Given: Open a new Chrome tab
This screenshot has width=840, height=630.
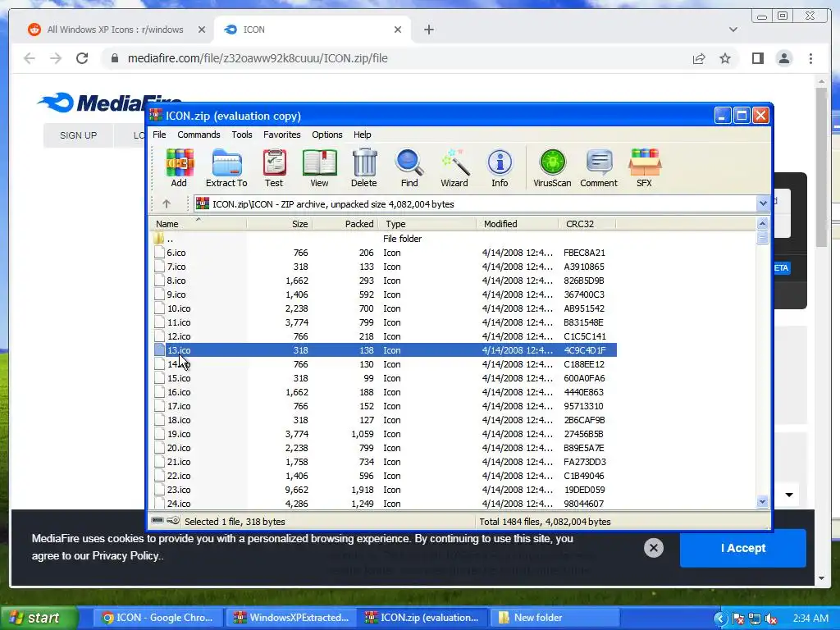Looking at the screenshot, I should click(x=429, y=30).
